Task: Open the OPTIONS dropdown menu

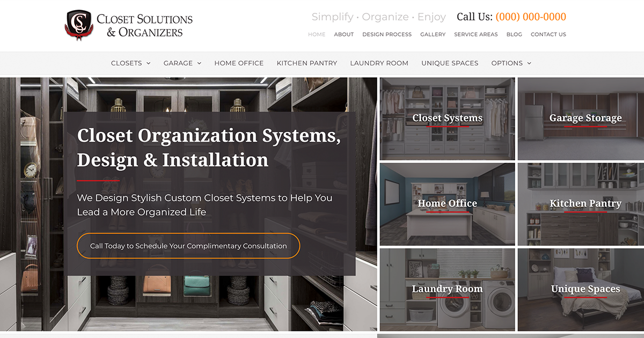Action: [x=510, y=63]
